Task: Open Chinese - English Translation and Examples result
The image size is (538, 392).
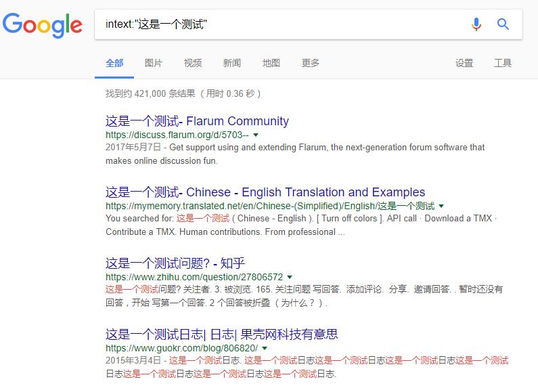Action: click(x=265, y=192)
